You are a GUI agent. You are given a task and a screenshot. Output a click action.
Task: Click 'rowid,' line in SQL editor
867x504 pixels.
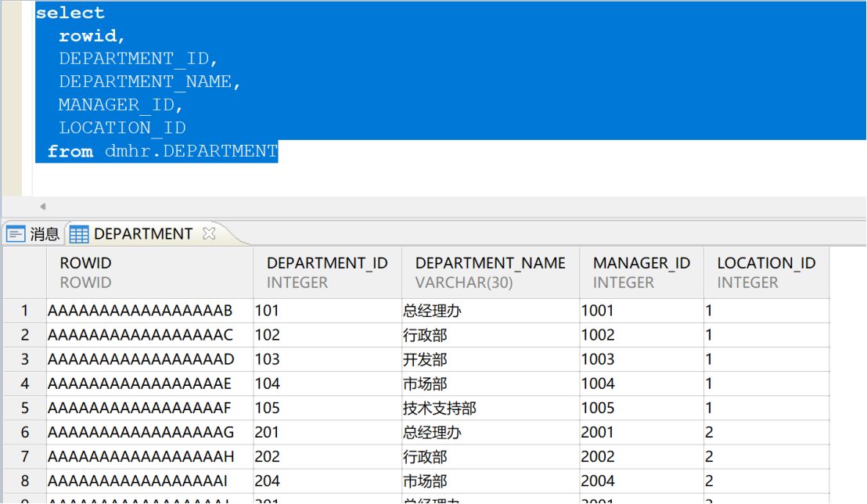[92, 36]
